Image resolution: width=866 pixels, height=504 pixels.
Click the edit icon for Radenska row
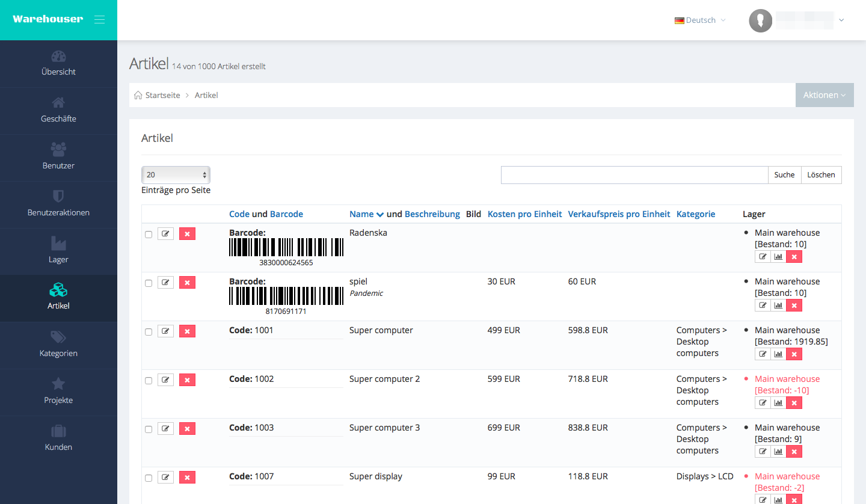click(x=165, y=234)
